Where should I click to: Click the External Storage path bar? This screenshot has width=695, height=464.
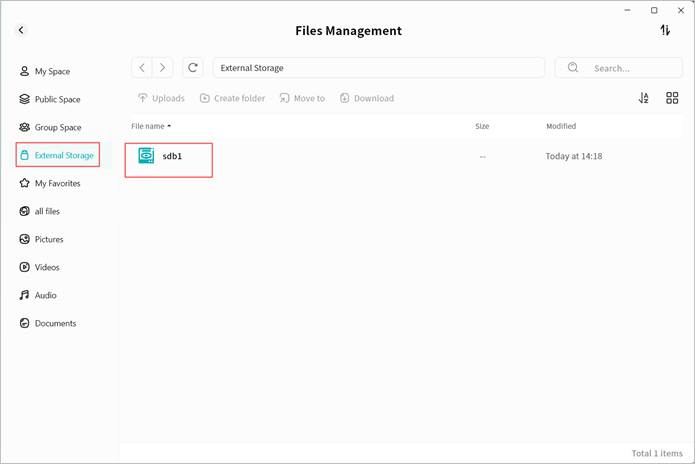tap(378, 68)
